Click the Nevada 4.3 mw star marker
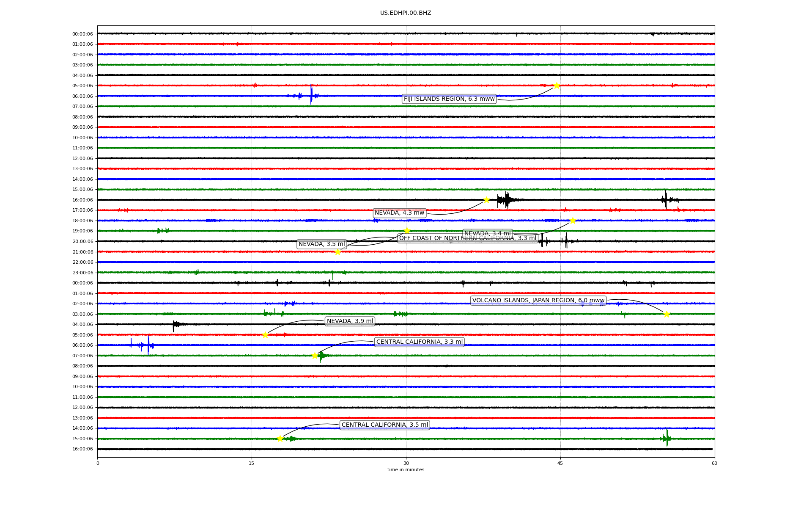 [486, 200]
